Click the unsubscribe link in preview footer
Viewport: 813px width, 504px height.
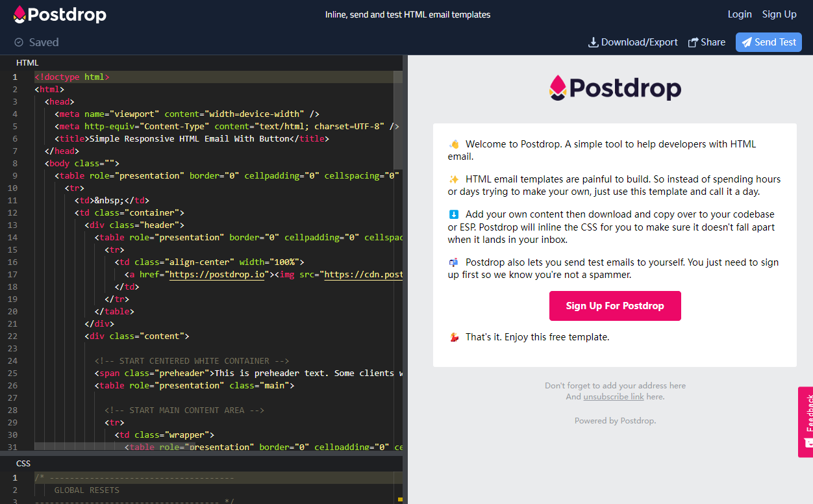614,396
